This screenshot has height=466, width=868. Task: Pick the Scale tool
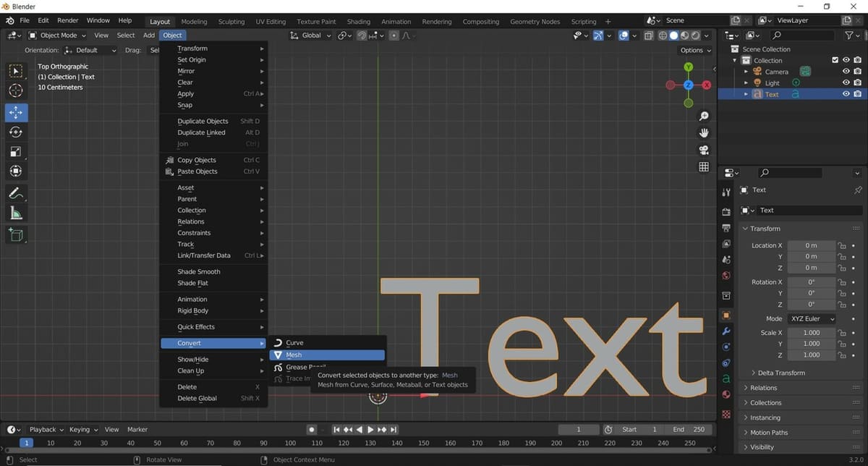(x=16, y=152)
